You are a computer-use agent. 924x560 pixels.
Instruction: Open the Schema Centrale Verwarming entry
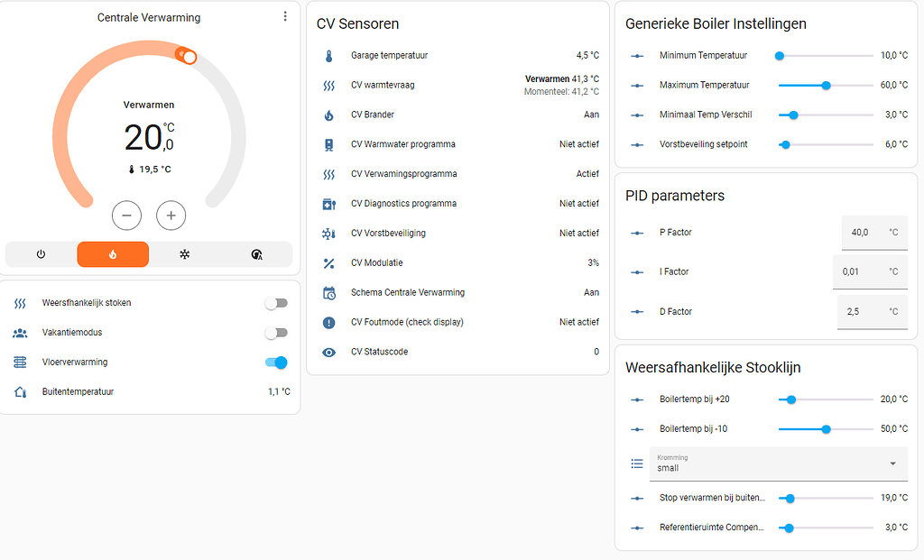[x=408, y=293]
